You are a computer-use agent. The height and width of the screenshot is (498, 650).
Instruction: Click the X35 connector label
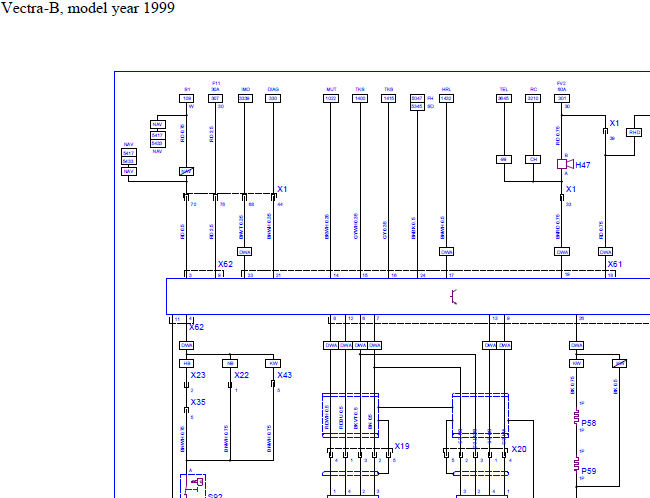pyautogui.click(x=198, y=402)
